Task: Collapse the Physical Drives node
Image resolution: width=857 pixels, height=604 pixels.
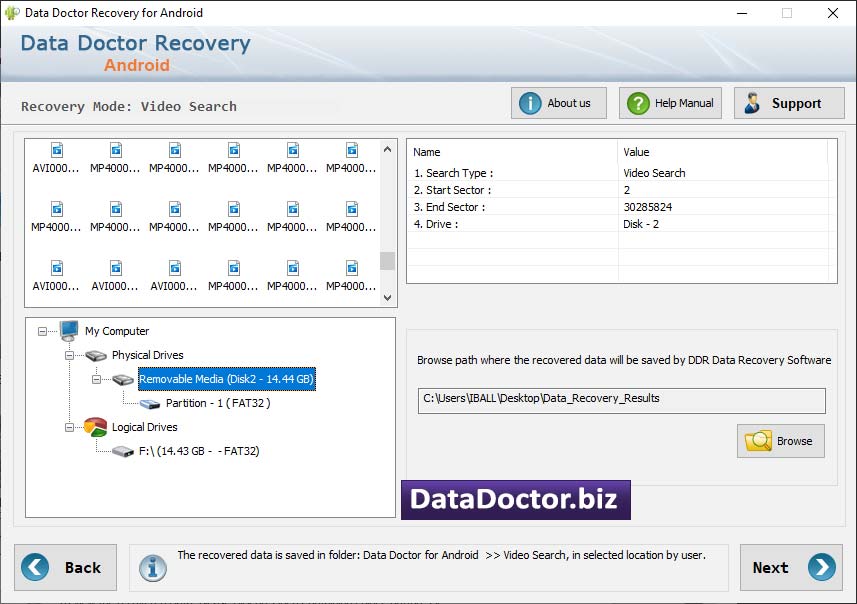Action: point(69,355)
